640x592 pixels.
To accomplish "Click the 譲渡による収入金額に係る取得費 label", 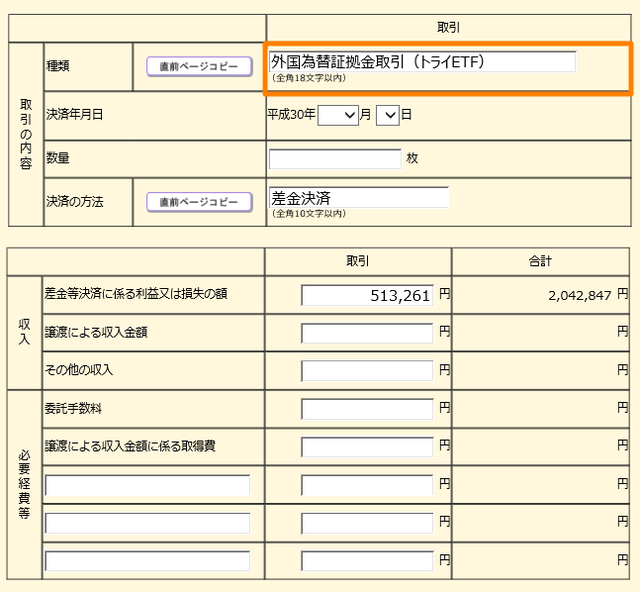I will (130, 446).
